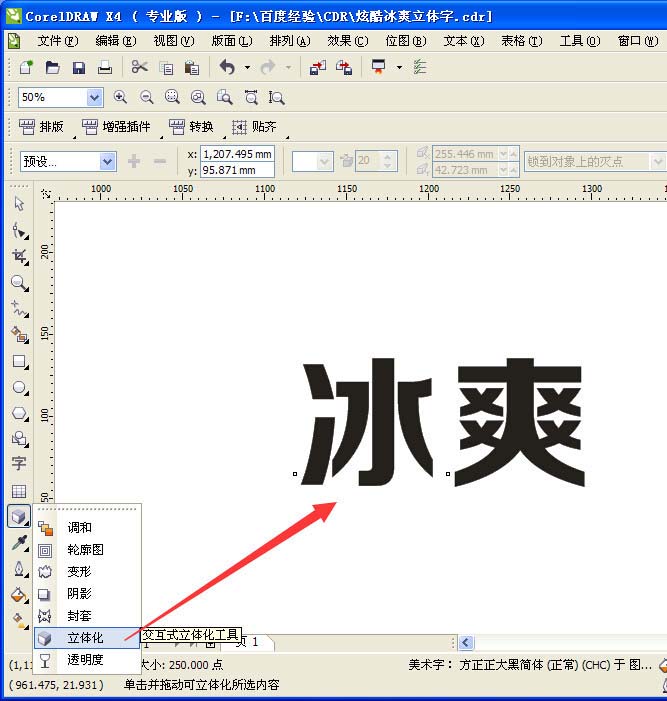The image size is (667, 701).
Task: Select the Rectangle tool in the toolbox
Action: point(20,361)
